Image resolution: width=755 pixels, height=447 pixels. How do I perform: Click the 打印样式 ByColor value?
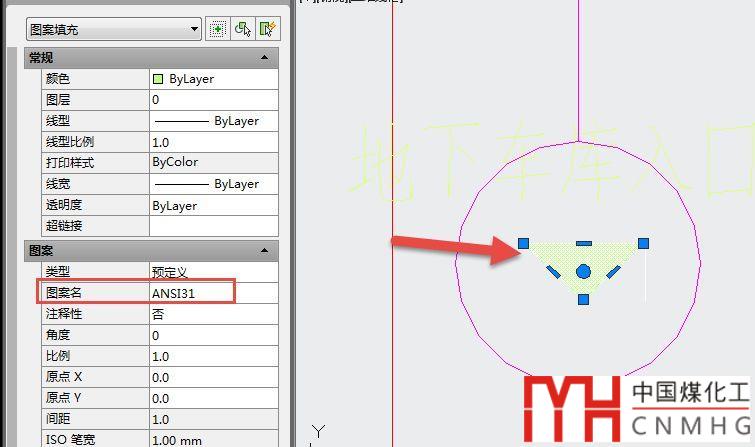click(x=212, y=163)
